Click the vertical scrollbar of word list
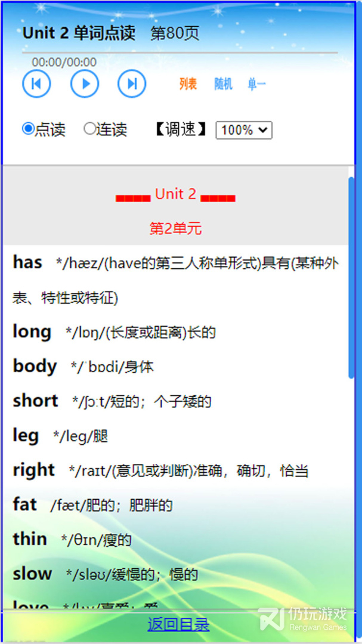This screenshot has height=644, width=362. click(x=351, y=277)
